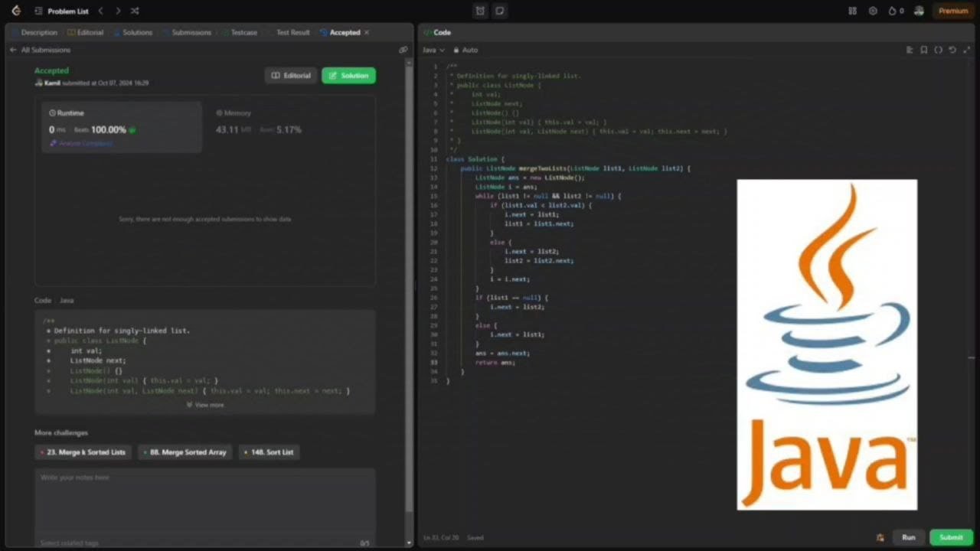Click the 'Ln 33, Col 20' status text

[x=442, y=538]
